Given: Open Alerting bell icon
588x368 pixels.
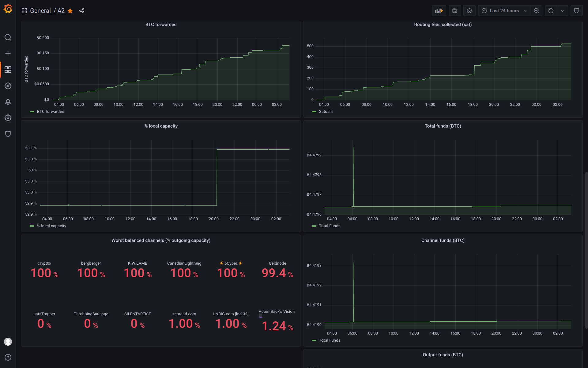Looking at the screenshot, I should tap(8, 102).
